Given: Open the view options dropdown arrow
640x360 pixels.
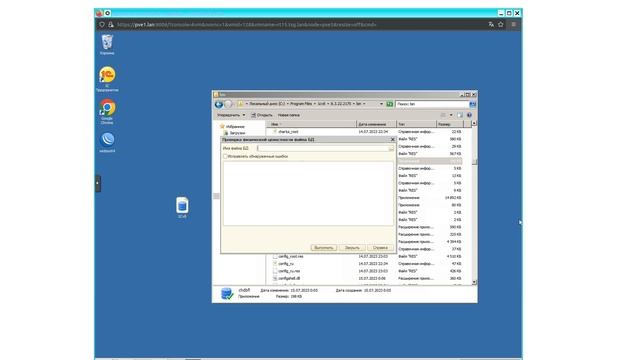Looking at the screenshot, I should click(451, 115).
